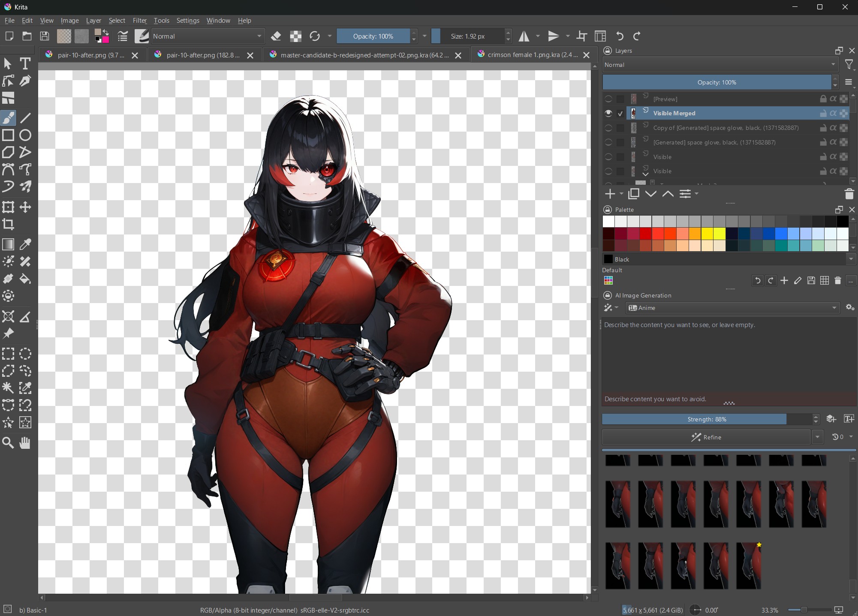Toggle Horizontal Mirror tool
The image size is (858, 616).
pos(524,36)
